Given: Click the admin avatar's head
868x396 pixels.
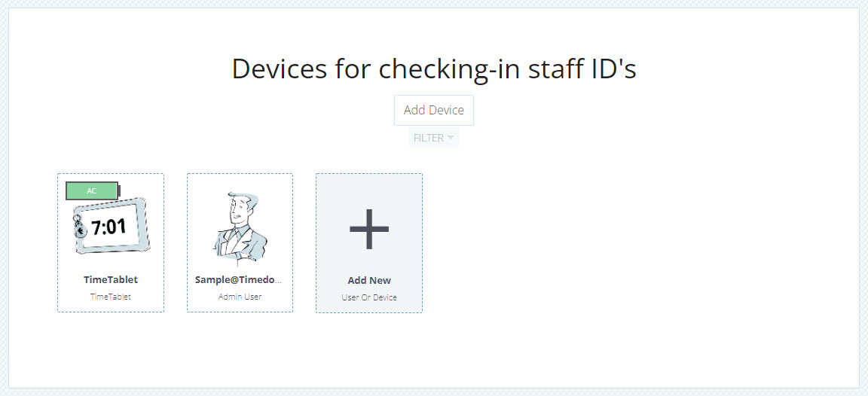Looking at the screenshot, I should click(240, 206).
